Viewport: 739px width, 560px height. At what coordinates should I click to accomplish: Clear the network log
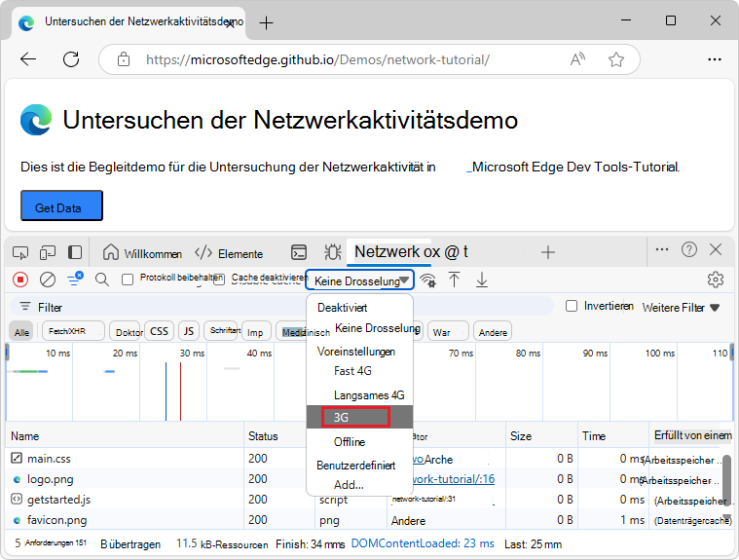coord(48,280)
